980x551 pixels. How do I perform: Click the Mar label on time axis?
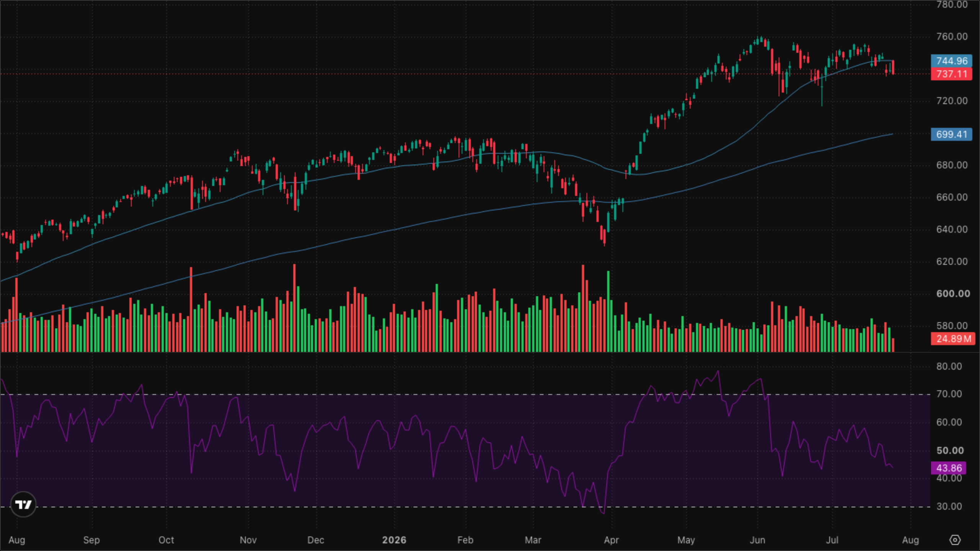533,540
